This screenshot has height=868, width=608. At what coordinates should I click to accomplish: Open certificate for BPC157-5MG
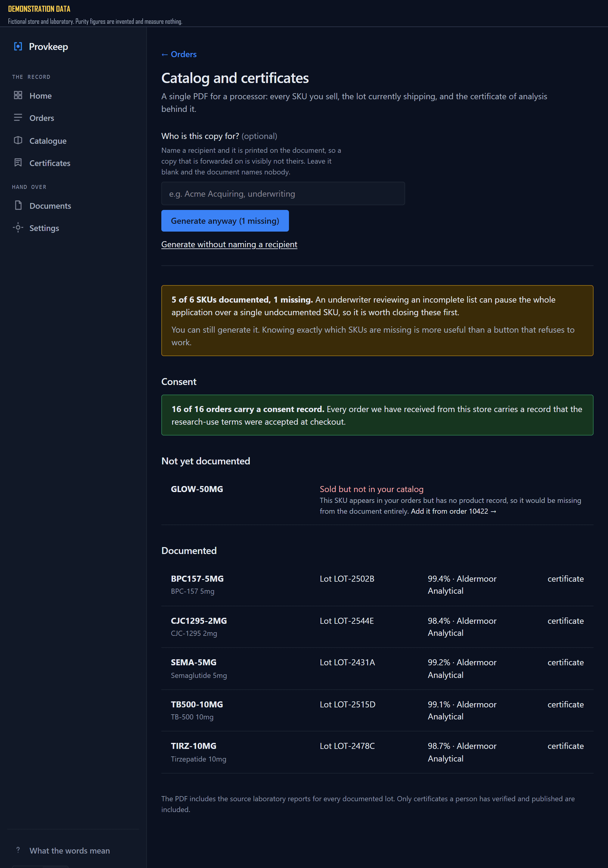tap(565, 579)
